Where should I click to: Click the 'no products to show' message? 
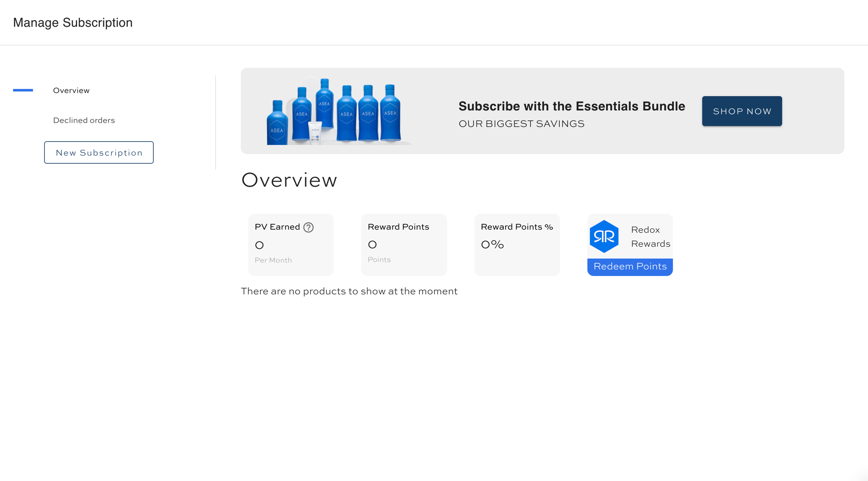click(x=349, y=291)
